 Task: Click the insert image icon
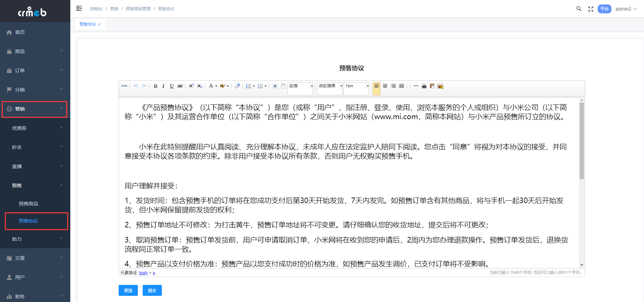[x=441, y=86]
